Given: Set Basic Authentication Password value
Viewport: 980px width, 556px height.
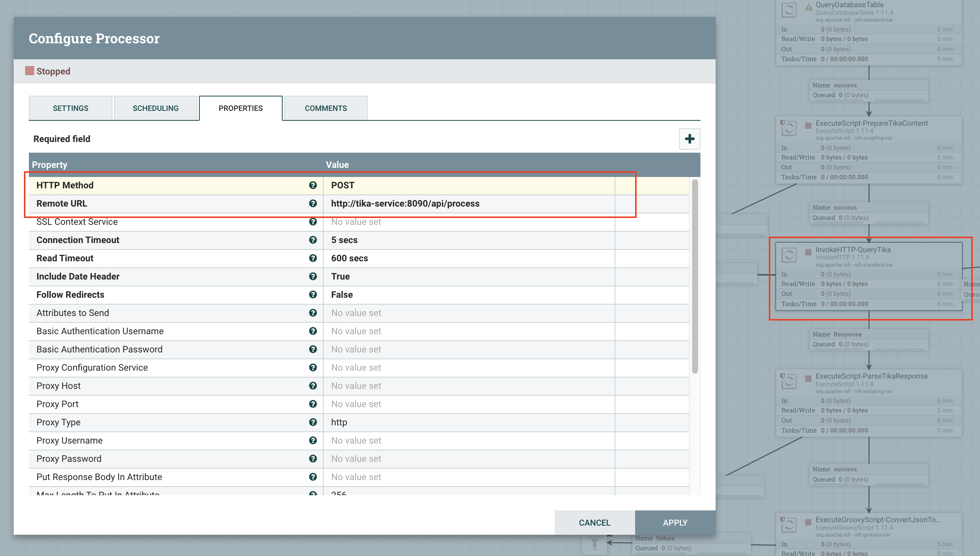Looking at the screenshot, I should (x=469, y=349).
